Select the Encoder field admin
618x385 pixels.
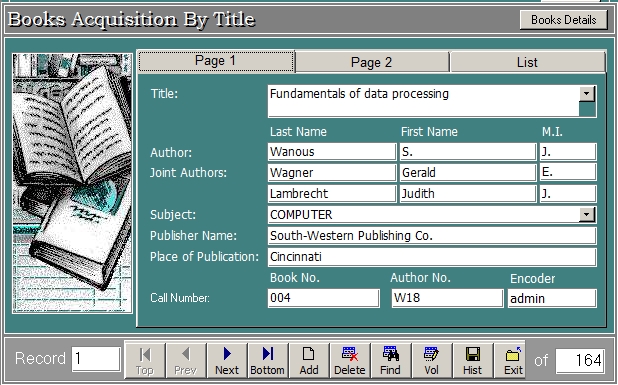tap(552, 298)
